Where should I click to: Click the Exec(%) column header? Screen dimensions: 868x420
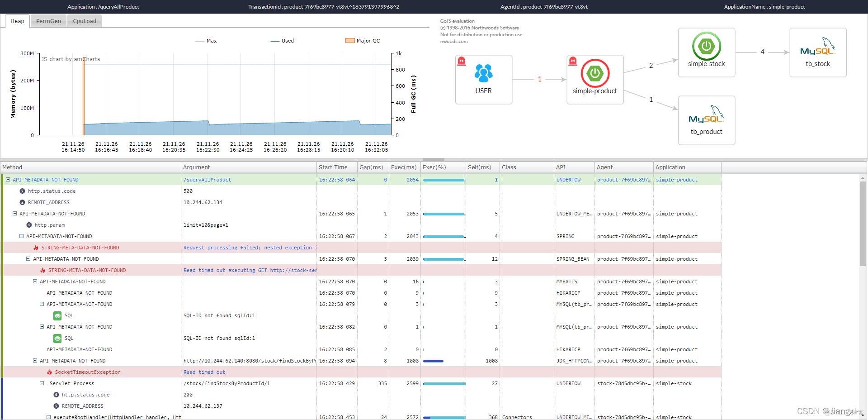tap(443, 167)
